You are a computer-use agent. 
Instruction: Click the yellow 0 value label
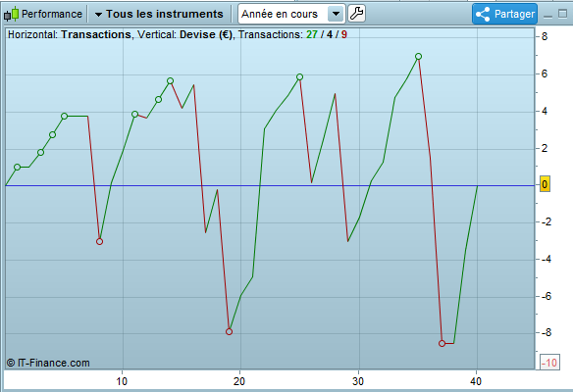click(x=545, y=184)
